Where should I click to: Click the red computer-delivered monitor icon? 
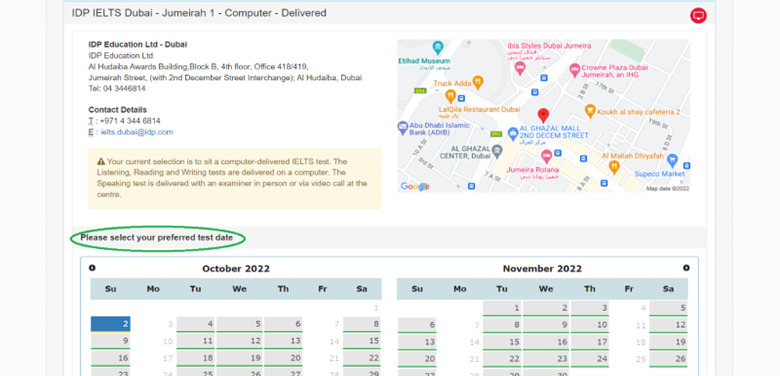pos(698,15)
